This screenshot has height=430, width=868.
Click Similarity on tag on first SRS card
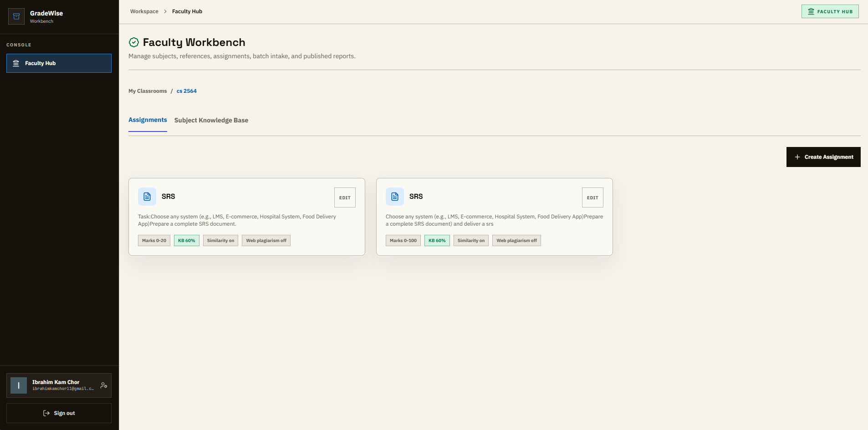pyautogui.click(x=220, y=241)
